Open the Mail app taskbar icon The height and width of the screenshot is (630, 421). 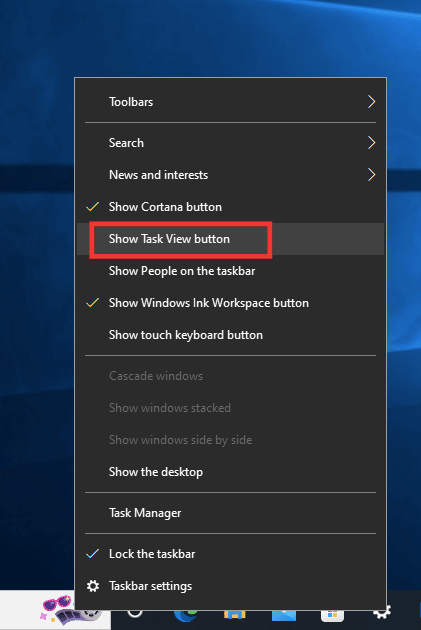(284, 615)
